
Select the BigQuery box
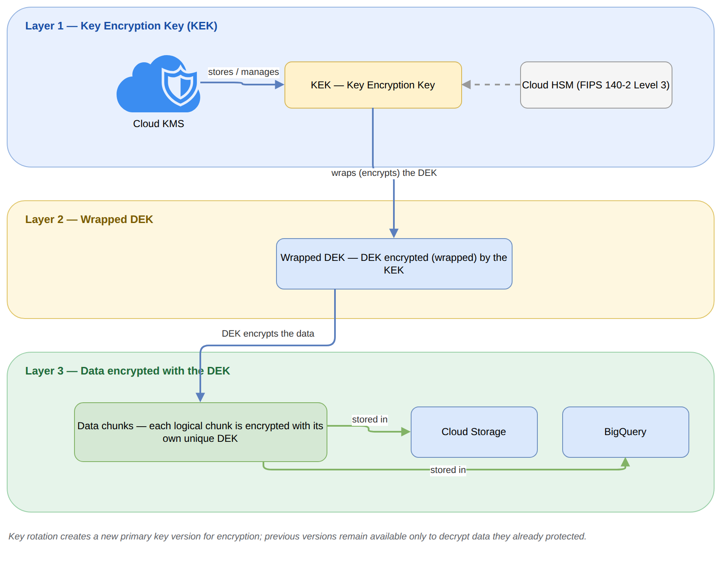pos(626,432)
